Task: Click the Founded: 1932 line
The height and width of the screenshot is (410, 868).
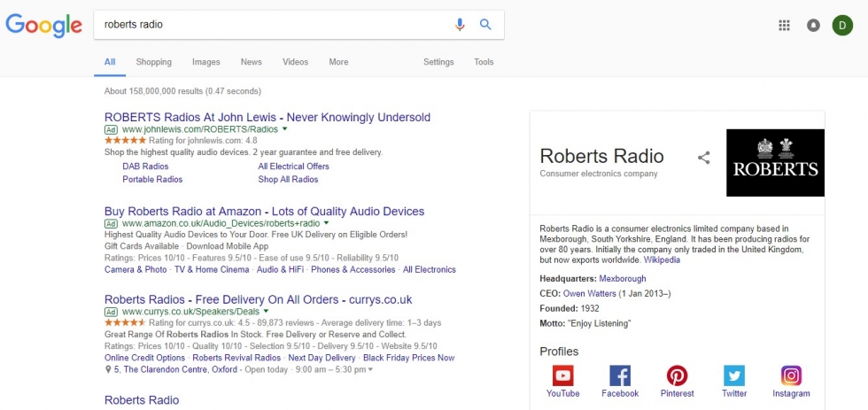Action: [569, 308]
